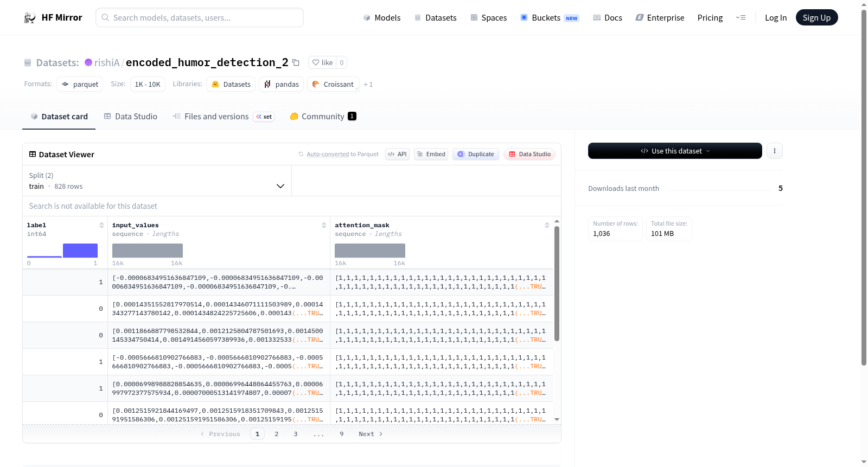Image resolution: width=868 pixels, height=467 pixels.
Task: Click the input_values lengths histogram bar
Action: click(148, 251)
